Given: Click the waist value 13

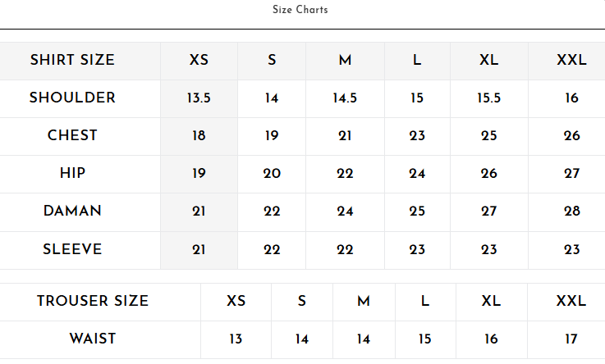Looking at the screenshot, I should 236,339.
